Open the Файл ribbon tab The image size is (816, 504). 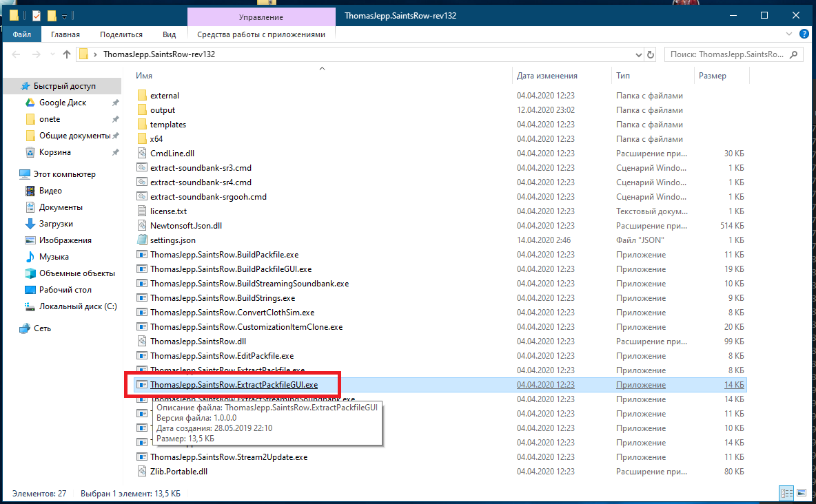pyautogui.click(x=22, y=34)
